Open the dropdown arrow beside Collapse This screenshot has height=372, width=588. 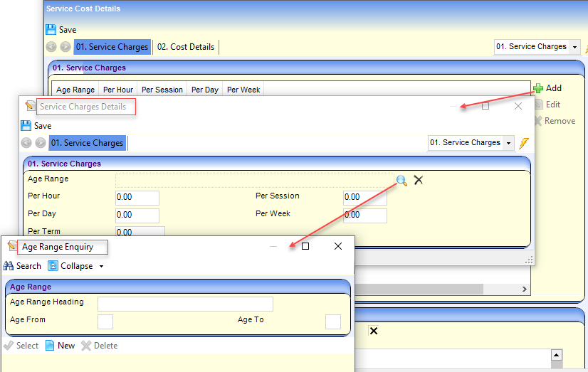[102, 267]
